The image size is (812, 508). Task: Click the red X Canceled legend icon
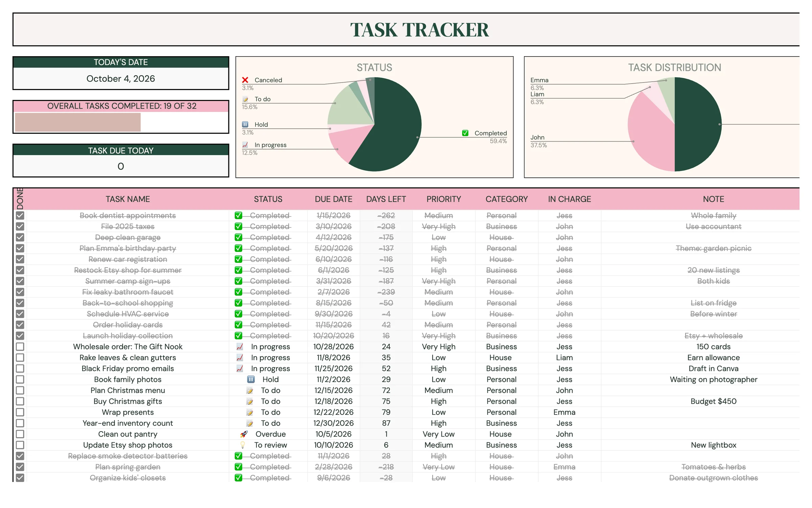pyautogui.click(x=245, y=80)
